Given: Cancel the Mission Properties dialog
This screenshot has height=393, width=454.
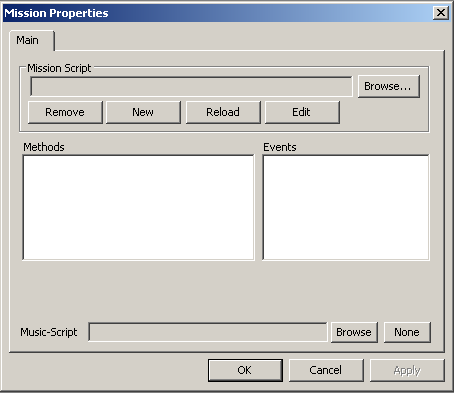Looking at the screenshot, I should (x=326, y=370).
